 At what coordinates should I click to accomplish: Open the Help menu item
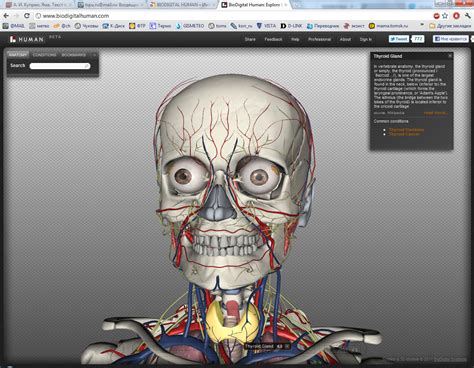(295, 39)
